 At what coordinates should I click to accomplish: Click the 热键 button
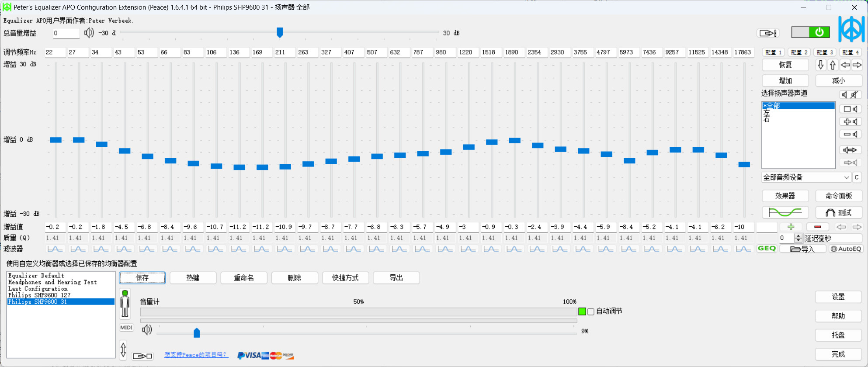coord(193,278)
